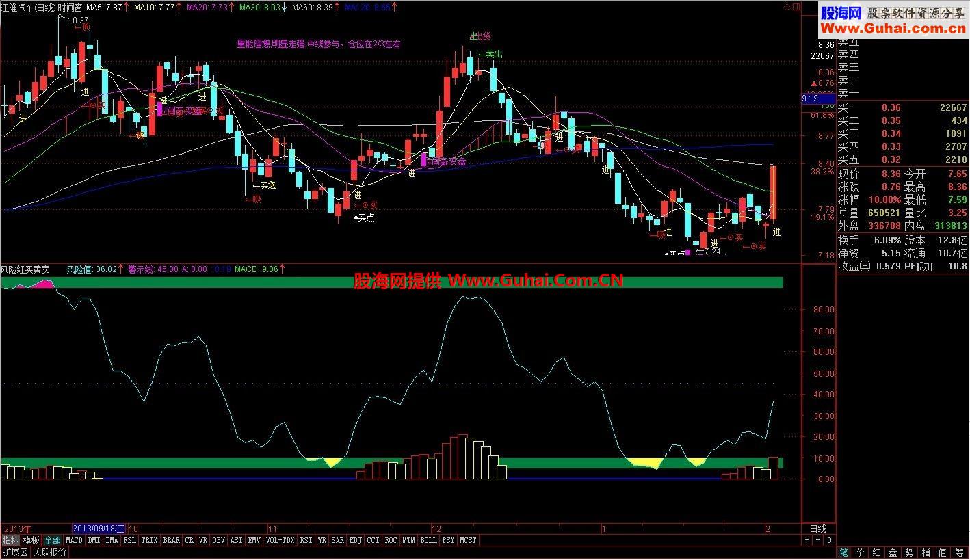Image resolution: width=970 pixels, height=560 pixels.
Task: Click the 江淮汽车(日线) 时间窗 title
Action: coord(42,7)
